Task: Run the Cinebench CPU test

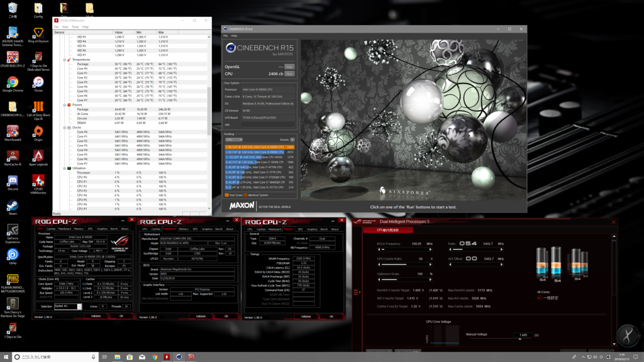Action: pos(289,74)
